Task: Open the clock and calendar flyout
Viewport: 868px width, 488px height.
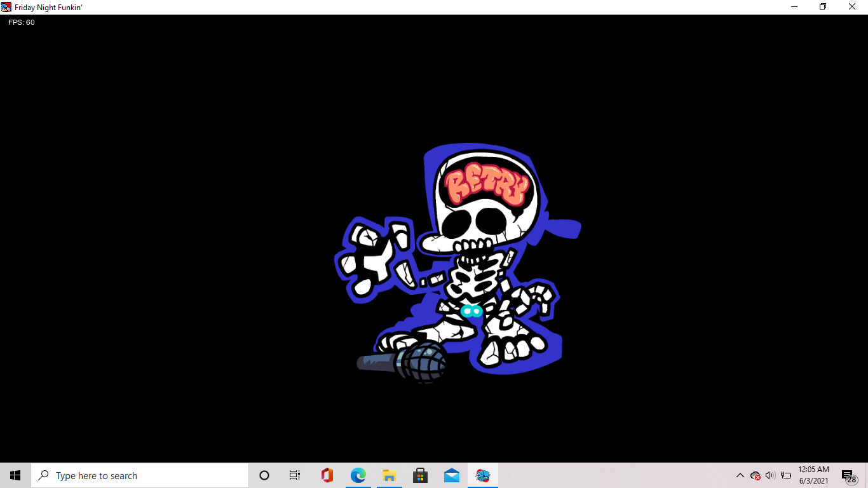Action: pyautogui.click(x=813, y=475)
